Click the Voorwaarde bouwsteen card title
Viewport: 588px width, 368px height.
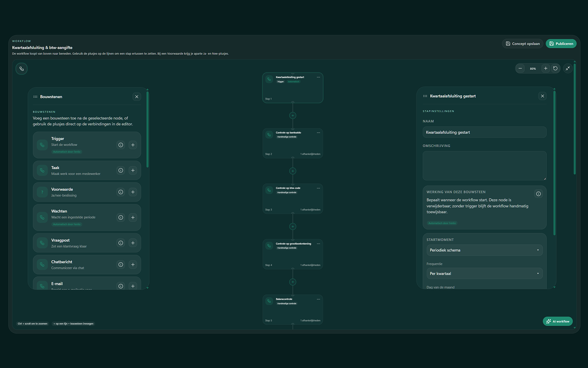(x=62, y=190)
